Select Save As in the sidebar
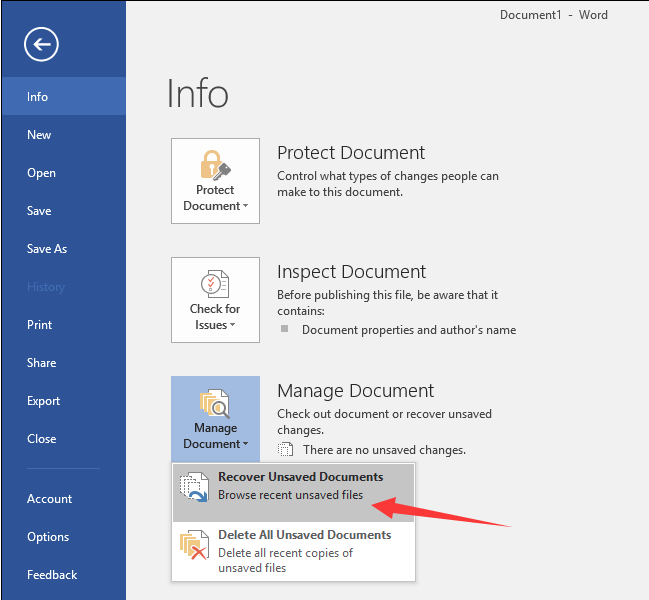649x600 pixels. [x=47, y=249]
